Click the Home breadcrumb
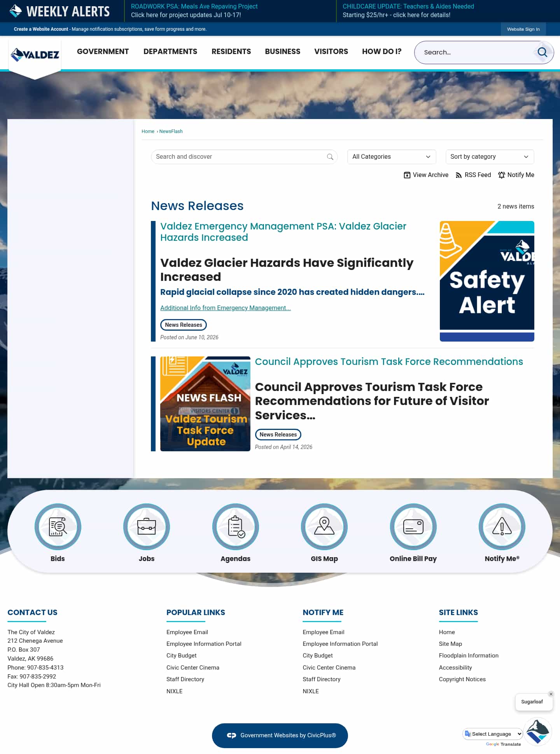This screenshot has width=560, height=754. click(x=148, y=132)
